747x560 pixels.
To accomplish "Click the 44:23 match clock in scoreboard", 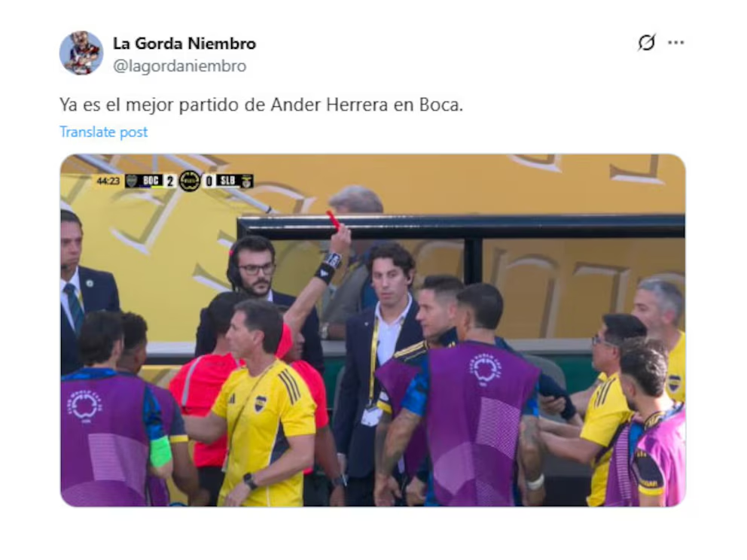I will point(108,181).
